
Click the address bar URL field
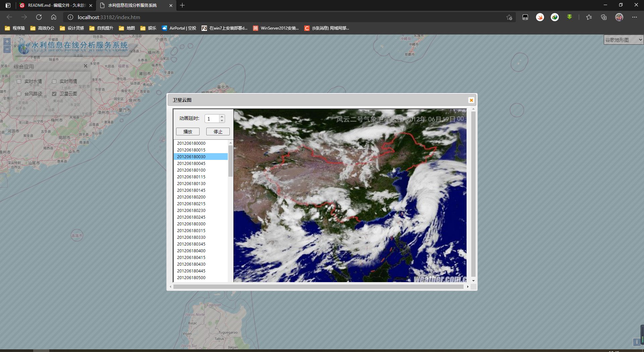click(x=288, y=17)
